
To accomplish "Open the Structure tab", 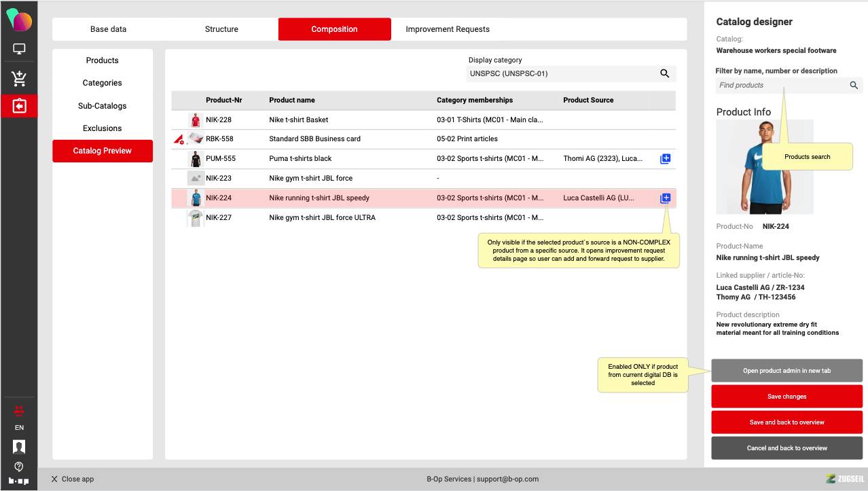I will (x=221, y=29).
